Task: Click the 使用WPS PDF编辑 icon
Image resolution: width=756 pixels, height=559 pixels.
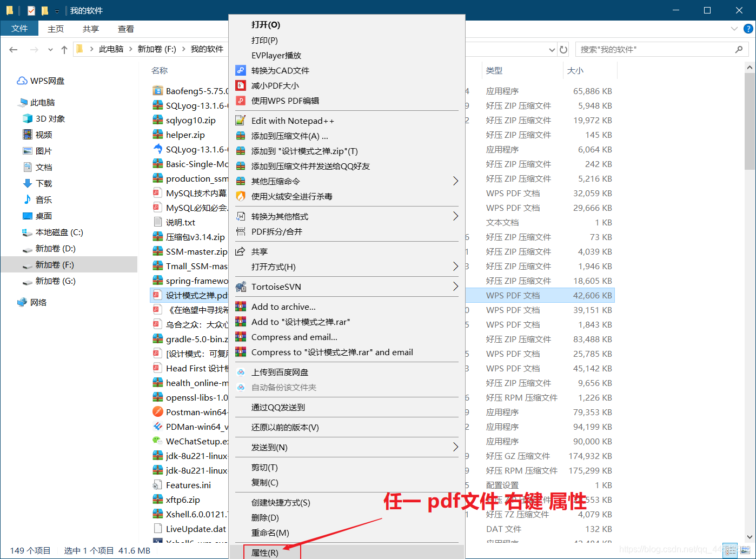Action: coord(241,101)
